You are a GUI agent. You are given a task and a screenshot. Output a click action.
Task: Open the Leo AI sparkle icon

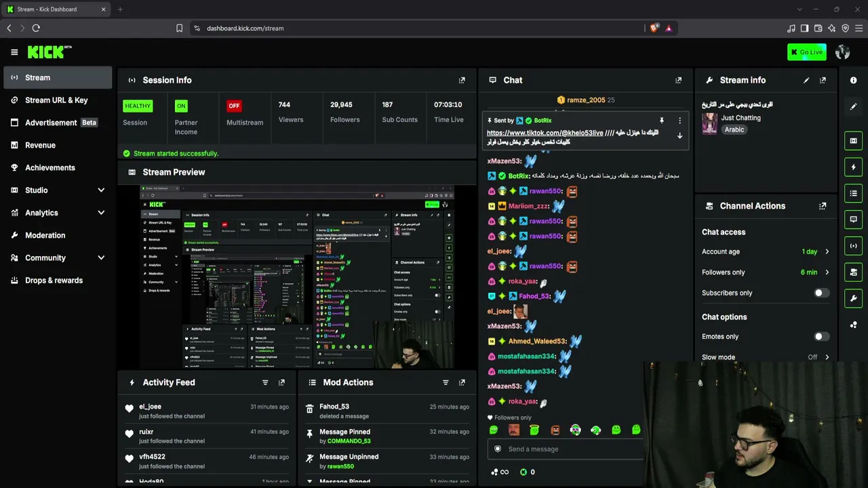[x=831, y=28]
